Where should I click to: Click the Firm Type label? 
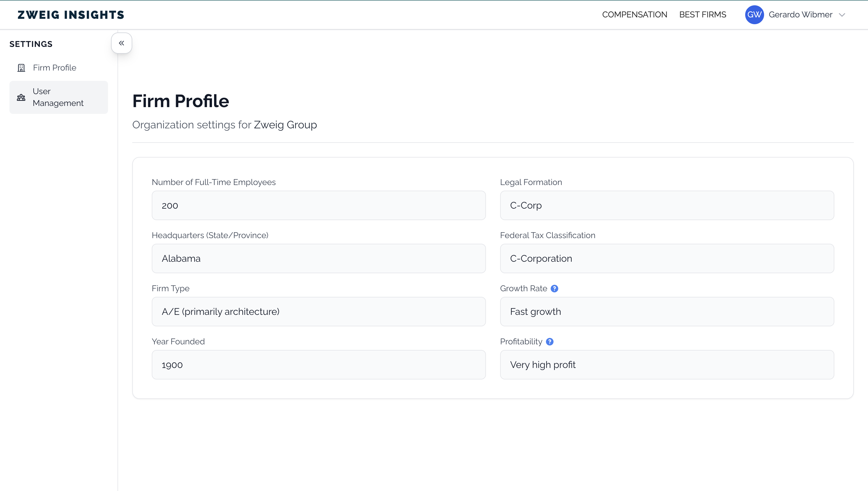[x=170, y=288]
